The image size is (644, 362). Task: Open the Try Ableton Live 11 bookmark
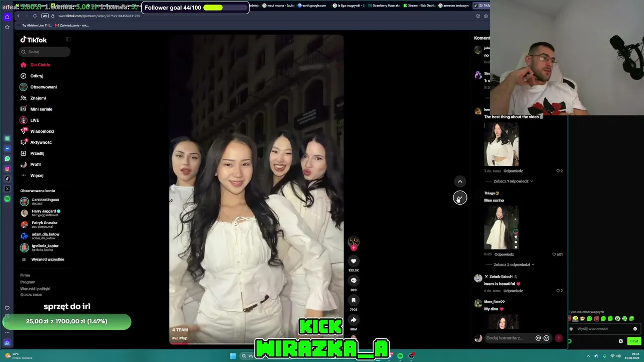pos(35,25)
